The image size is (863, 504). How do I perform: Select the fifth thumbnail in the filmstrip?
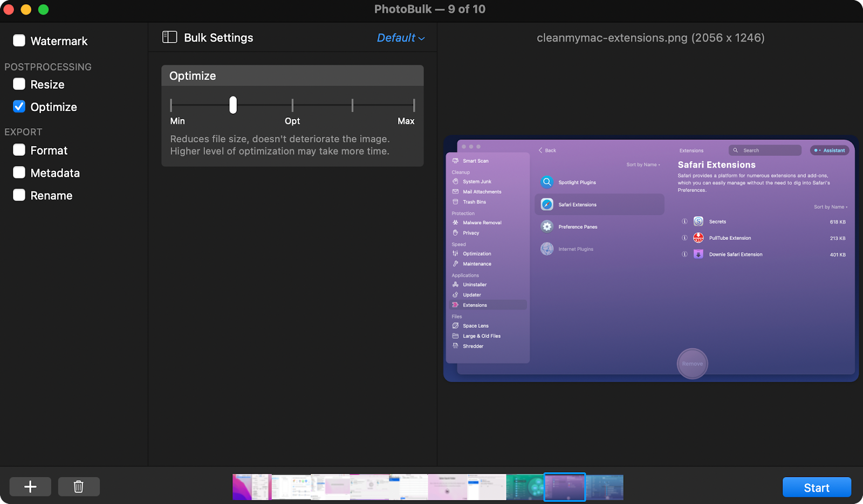coord(408,487)
